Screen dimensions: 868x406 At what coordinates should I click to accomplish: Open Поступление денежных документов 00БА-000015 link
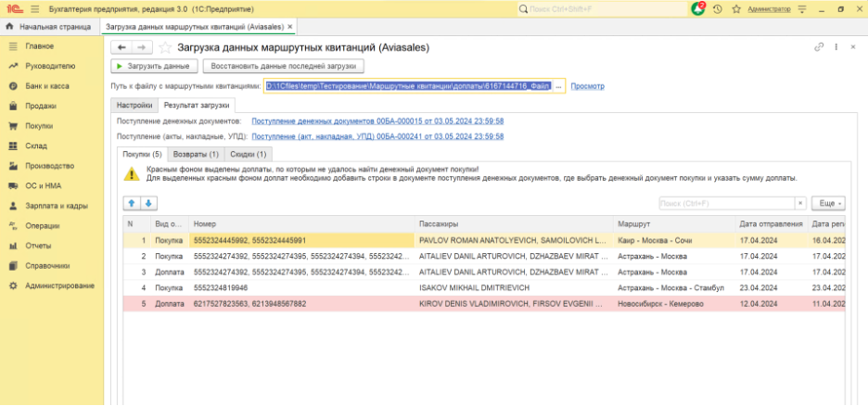377,121
